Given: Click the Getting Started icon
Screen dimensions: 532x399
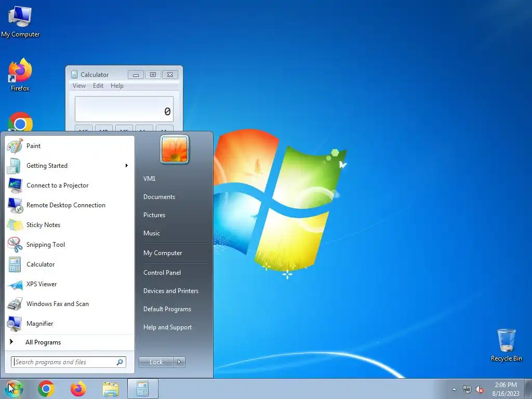Looking at the screenshot, I should (x=15, y=166).
